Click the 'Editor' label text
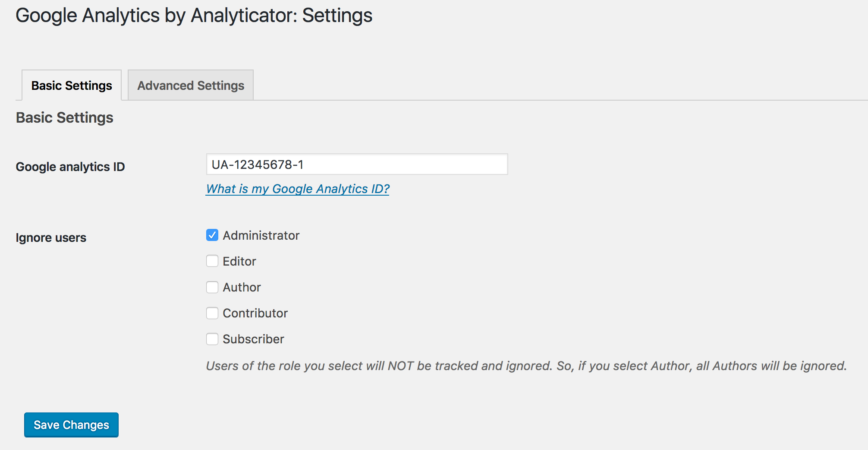Image resolution: width=868 pixels, height=450 pixels. [x=239, y=261]
